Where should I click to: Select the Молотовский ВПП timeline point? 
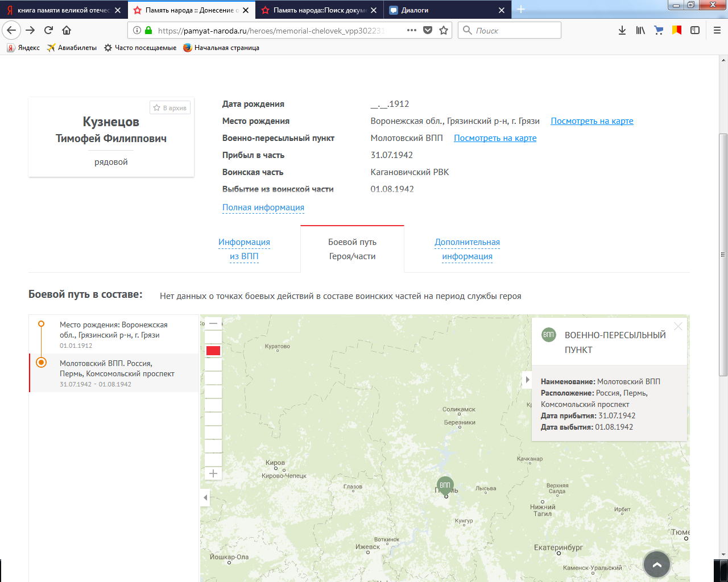coord(42,363)
